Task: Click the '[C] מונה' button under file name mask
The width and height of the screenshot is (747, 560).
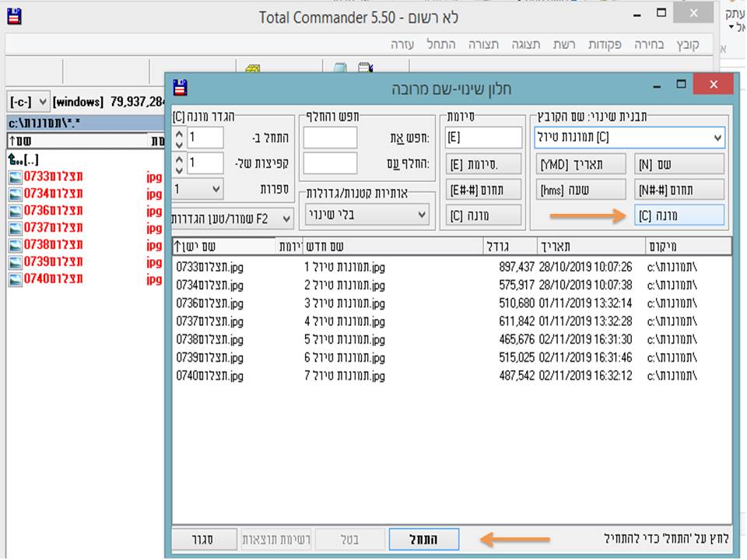Action: 679,215
